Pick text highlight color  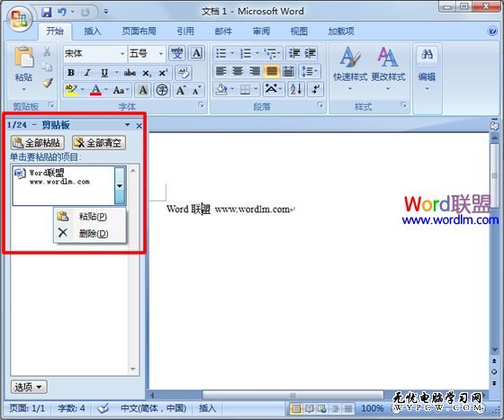[x=71, y=90]
